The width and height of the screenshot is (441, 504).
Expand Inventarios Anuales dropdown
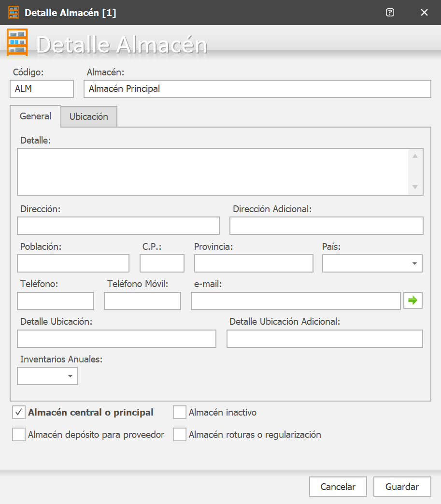[71, 376]
